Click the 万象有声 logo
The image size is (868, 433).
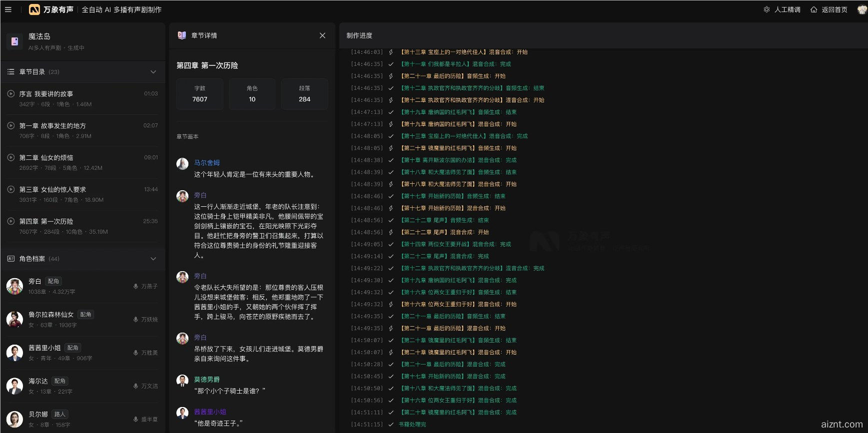pos(51,9)
